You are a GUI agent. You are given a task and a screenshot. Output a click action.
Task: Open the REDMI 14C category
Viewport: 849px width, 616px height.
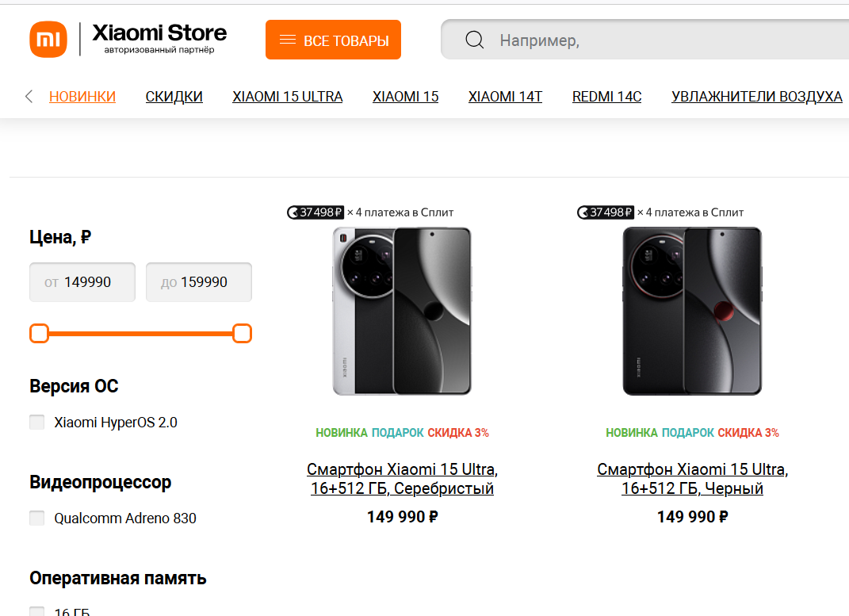point(606,97)
